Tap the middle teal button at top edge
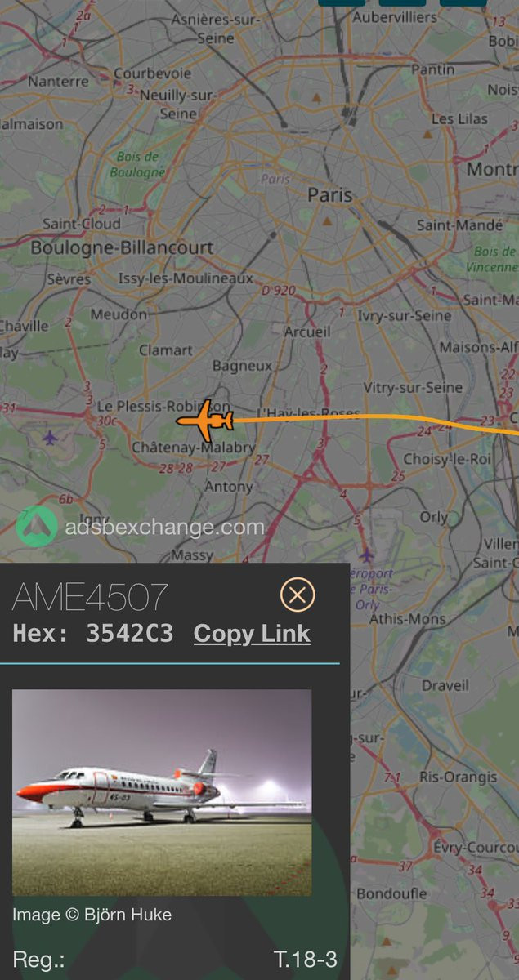Viewport: 519px width, 980px height. (x=402, y=2)
